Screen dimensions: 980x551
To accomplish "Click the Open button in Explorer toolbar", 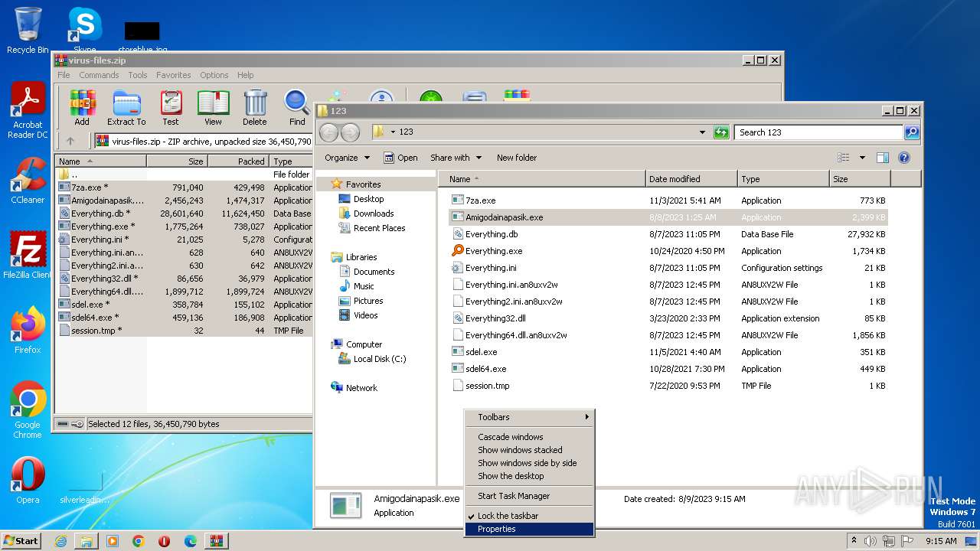I will pyautogui.click(x=400, y=158).
